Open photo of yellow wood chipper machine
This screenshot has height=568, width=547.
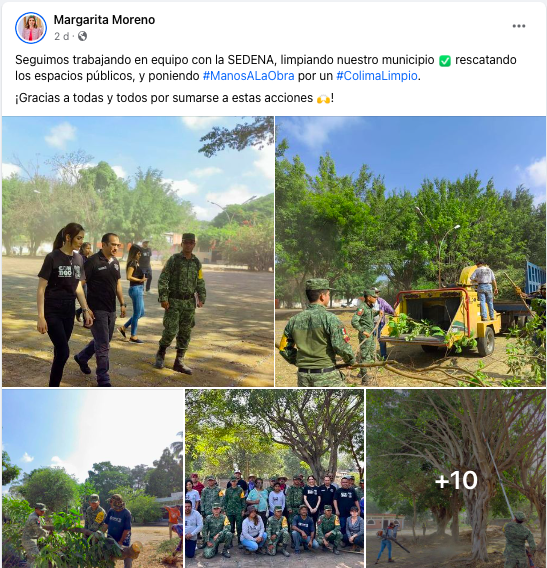click(410, 251)
